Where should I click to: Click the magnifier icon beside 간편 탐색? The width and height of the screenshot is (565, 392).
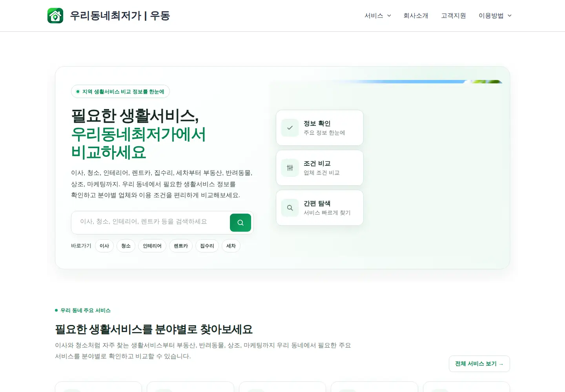(x=290, y=208)
